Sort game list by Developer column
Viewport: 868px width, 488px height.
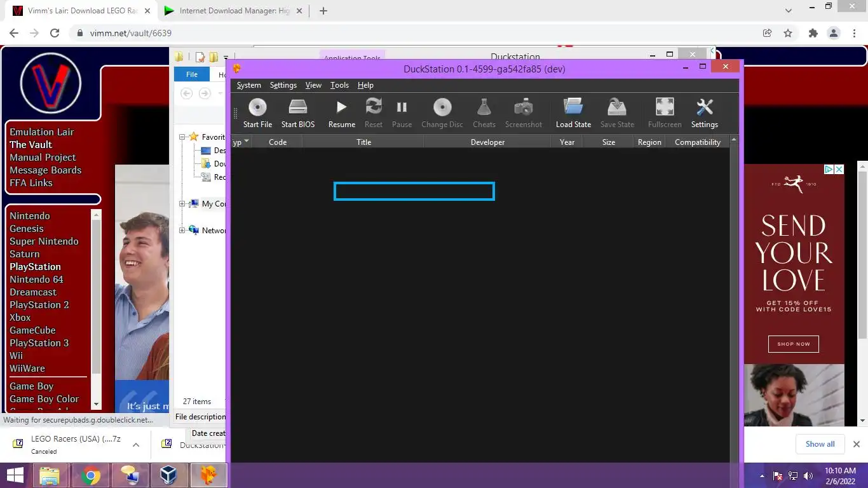point(487,142)
